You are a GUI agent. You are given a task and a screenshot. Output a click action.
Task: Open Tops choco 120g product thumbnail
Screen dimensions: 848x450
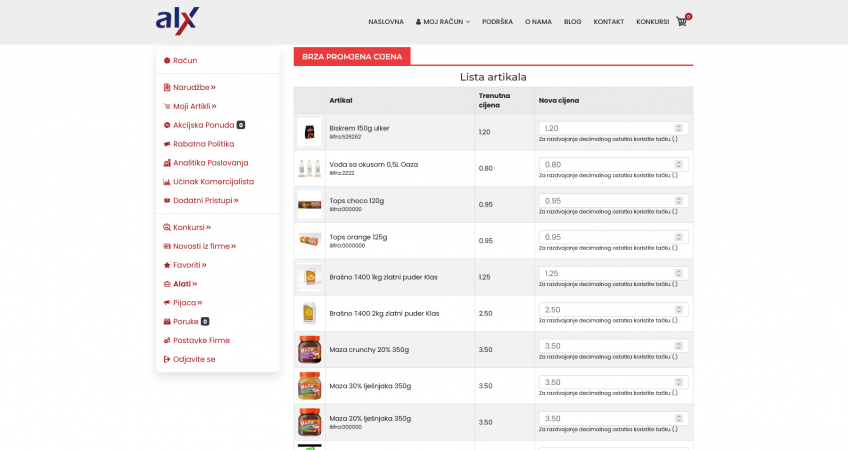(309, 204)
